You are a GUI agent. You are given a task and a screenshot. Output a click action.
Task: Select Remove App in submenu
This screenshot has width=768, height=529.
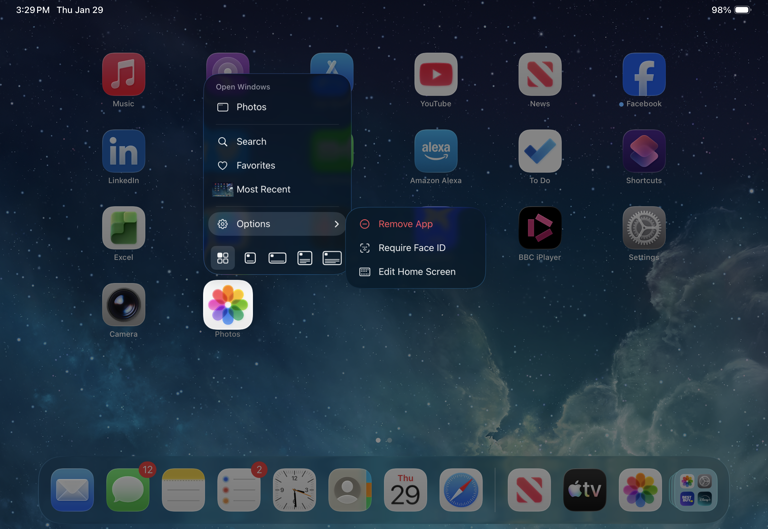point(415,224)
